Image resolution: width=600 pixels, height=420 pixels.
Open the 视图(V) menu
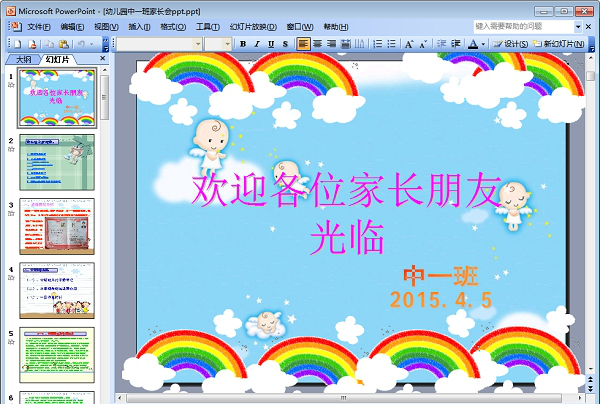click(106, 27)
